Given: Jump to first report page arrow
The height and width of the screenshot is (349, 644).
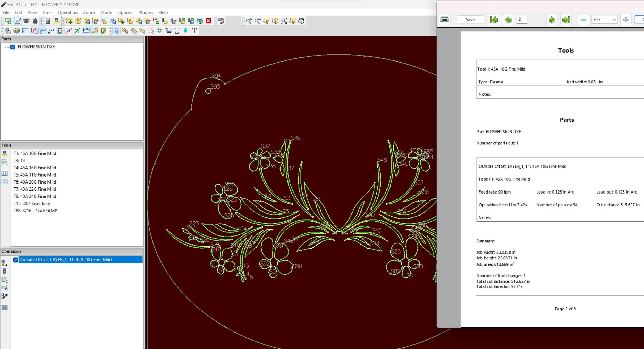Looking at the screenshot, I should click(x=494, y=20).
